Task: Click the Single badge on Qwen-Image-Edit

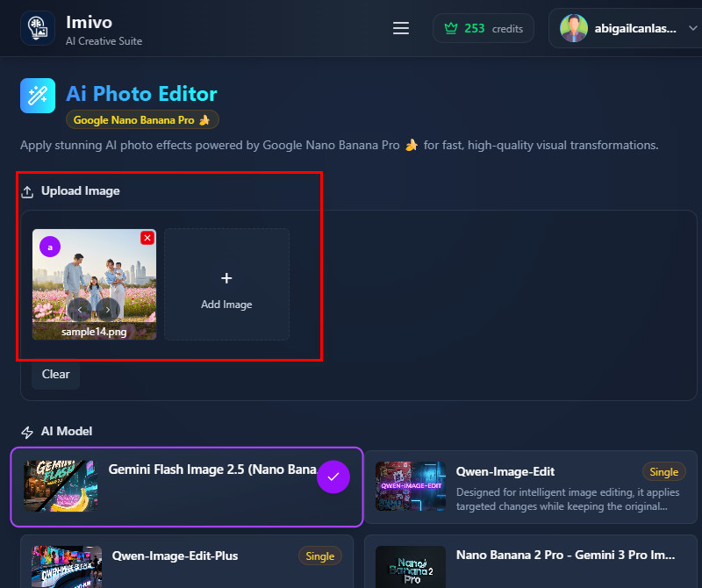Action: 664,471
